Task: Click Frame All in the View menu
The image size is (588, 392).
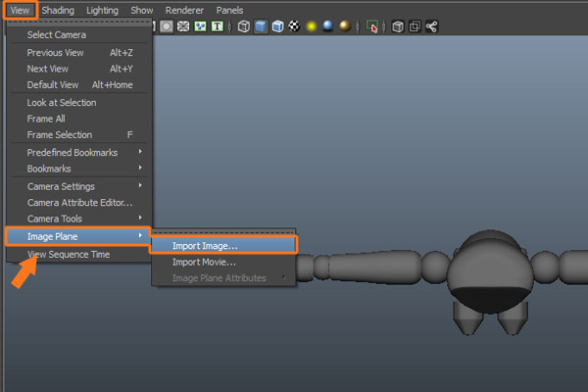Action: pyautogui.click(x=46, y=119)
